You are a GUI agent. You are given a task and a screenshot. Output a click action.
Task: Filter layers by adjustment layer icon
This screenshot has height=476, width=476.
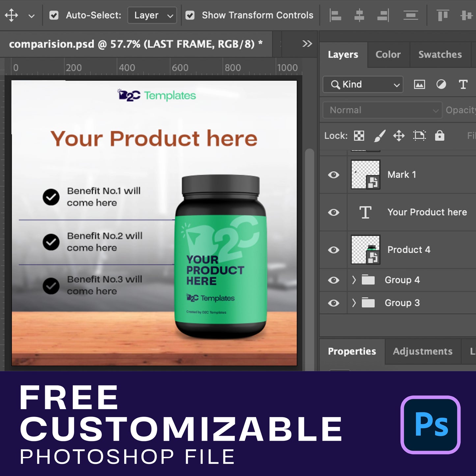pyautogui.click(x=441, y=85)
